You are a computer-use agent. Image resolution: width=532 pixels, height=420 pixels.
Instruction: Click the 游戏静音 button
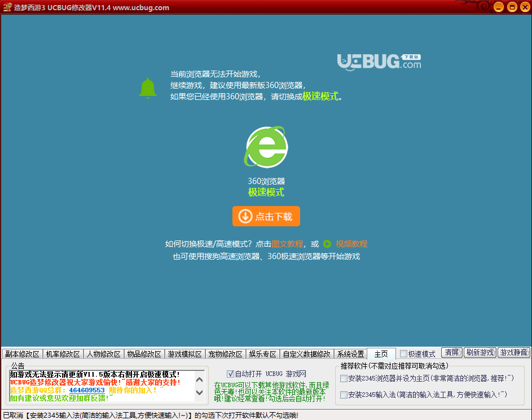coord(514,352)
